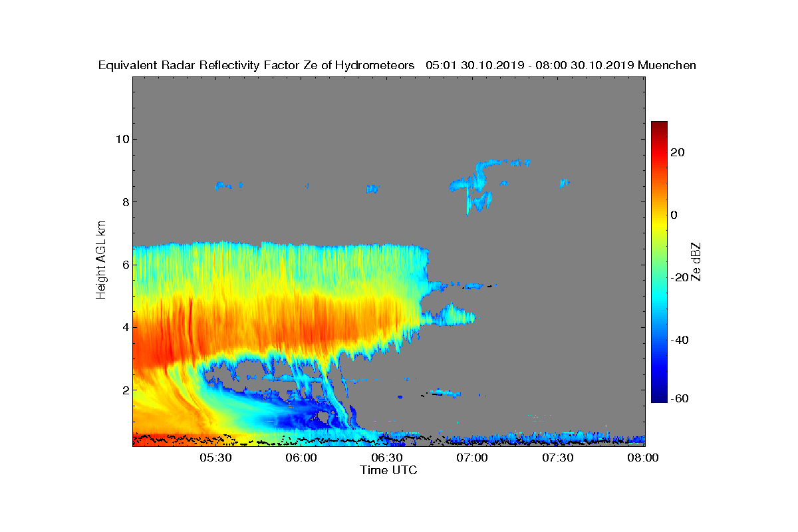Click the small cloud echo near 07:30 at 8.5 km
Viewport: 798px width, 532px height.
pos(565,182)
